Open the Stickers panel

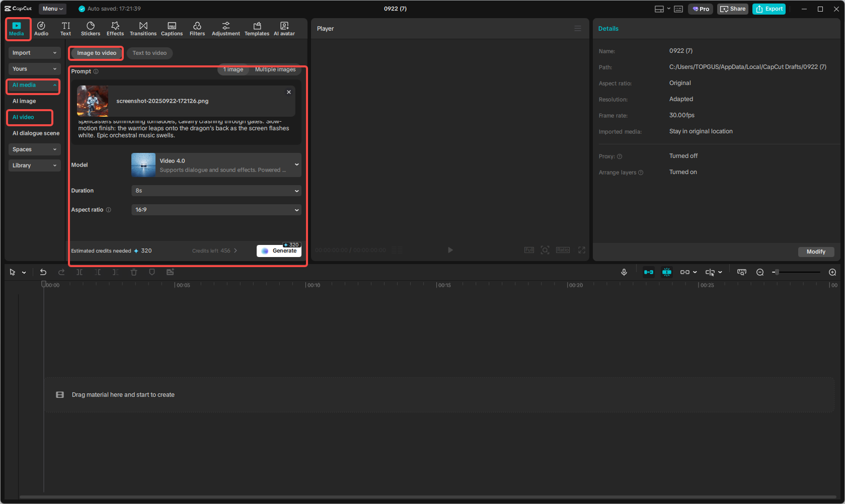pyautogui.click(x=91, y=29)
